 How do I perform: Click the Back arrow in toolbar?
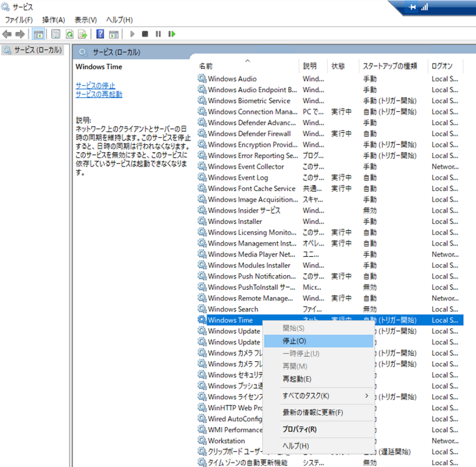7,34
